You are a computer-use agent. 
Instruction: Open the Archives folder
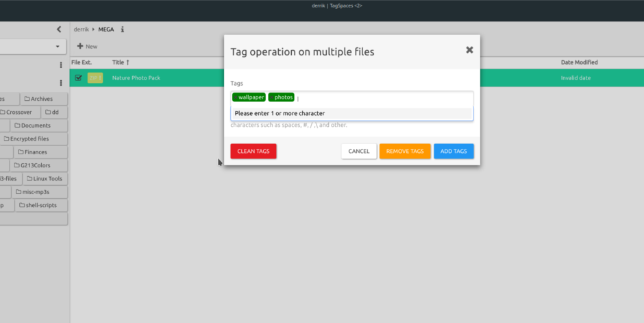(38, 99)
